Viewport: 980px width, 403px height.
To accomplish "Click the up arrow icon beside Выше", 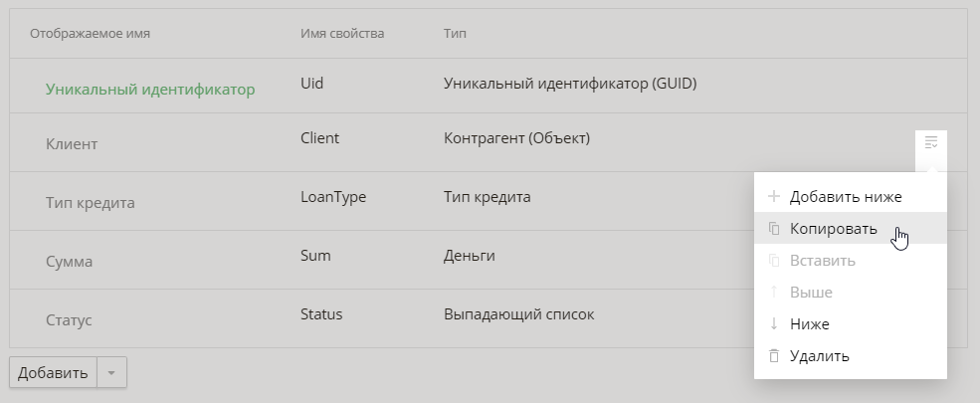I will pyautogui.click(x=774, y=292).
